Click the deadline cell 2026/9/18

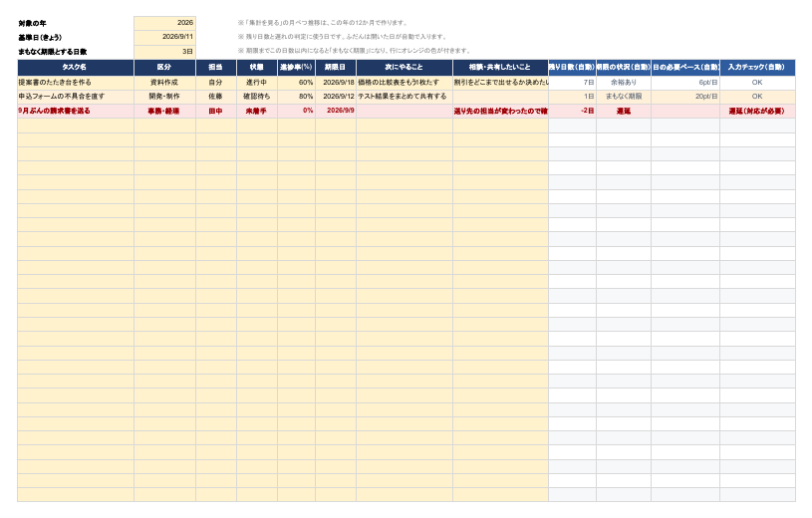[336, 83]
